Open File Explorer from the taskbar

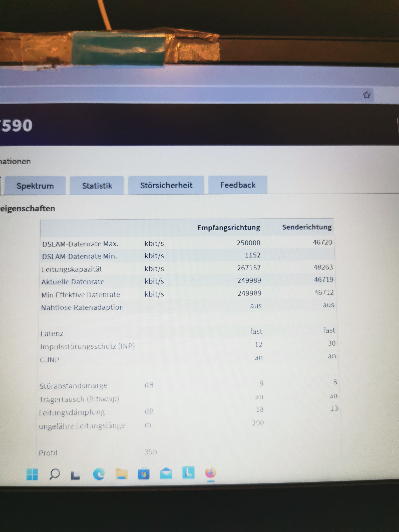pyautogui.click(x=121, y=474)
